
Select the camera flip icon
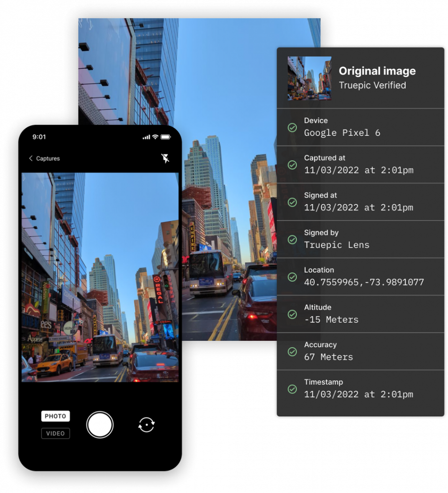(x=146, y=425)
